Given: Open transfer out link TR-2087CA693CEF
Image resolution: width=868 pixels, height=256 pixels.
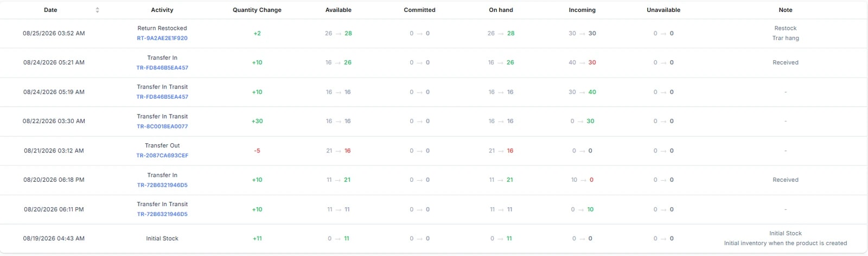Looking at the screenshot, I should pyautogui.click(x=162, y=156).
